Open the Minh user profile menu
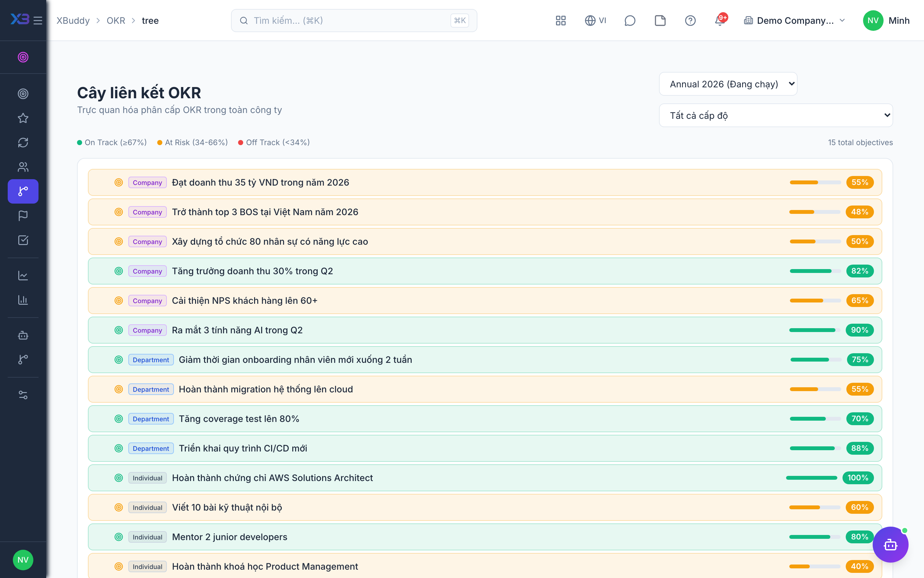This screenshot has height=578, width=924. tap(886, 20)
